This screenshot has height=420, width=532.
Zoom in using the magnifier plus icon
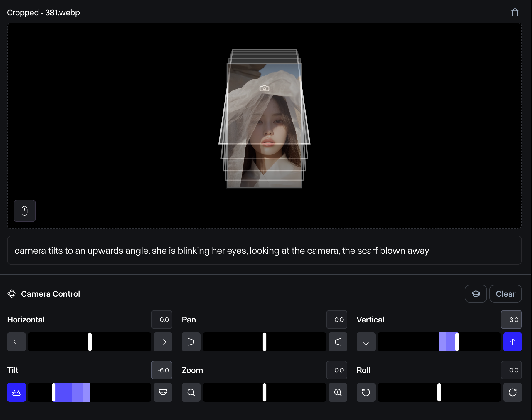[x=338, y=392]
